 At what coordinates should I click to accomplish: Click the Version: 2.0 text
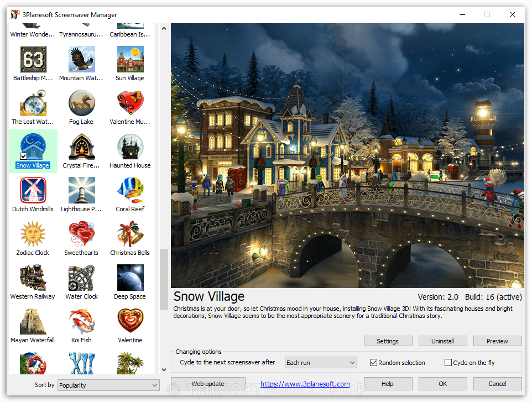point(438,297)
